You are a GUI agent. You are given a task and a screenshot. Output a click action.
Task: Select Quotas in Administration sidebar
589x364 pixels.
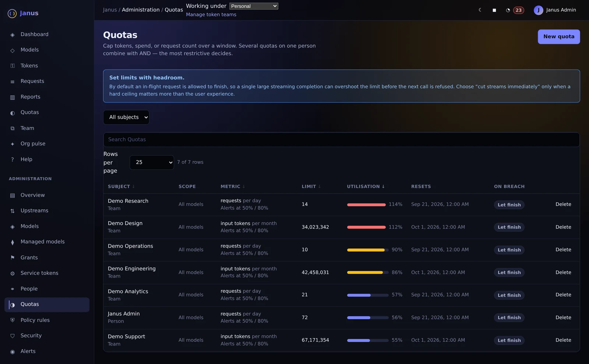pyautogui.click(x=47, y=304)
